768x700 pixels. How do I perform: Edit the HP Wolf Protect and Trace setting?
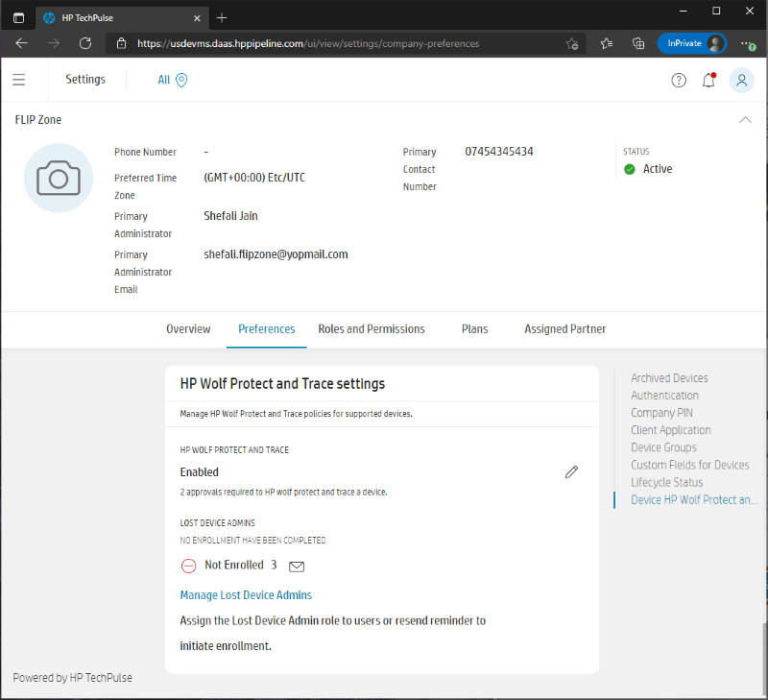tap(571, 471)
